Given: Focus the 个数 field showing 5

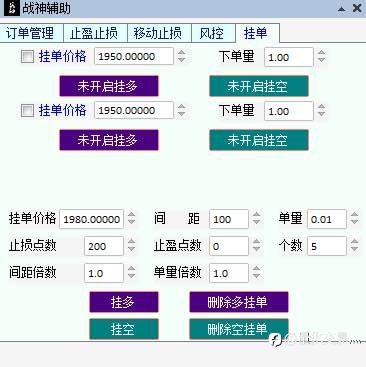Looking at the screenshot, I should [x=327, y=246].
